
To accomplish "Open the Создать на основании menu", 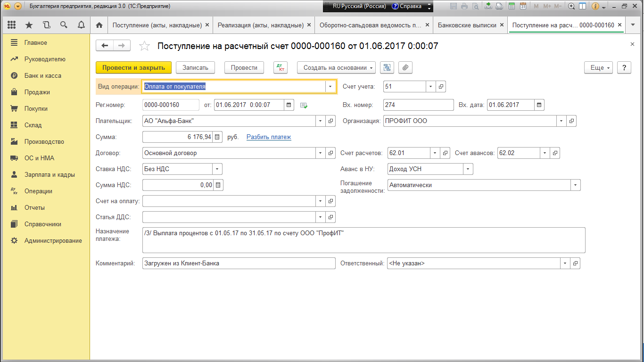I will click(336, 67).
